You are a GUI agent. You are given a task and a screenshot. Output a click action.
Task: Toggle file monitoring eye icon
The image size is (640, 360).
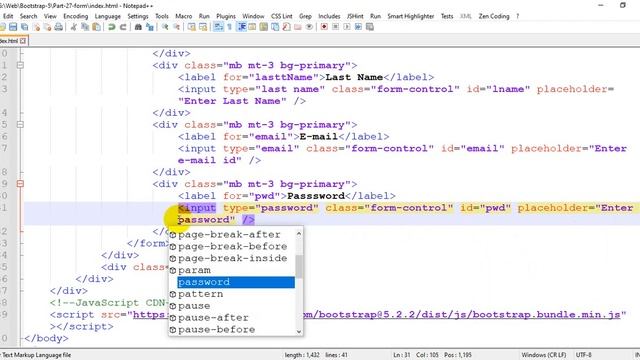pyautogui.click(x=309, y=27)
